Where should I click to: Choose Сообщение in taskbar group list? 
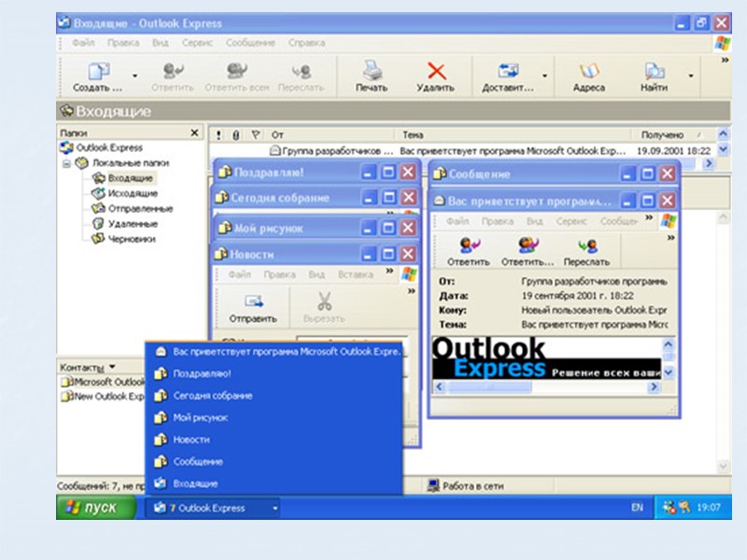pos(275,461)
